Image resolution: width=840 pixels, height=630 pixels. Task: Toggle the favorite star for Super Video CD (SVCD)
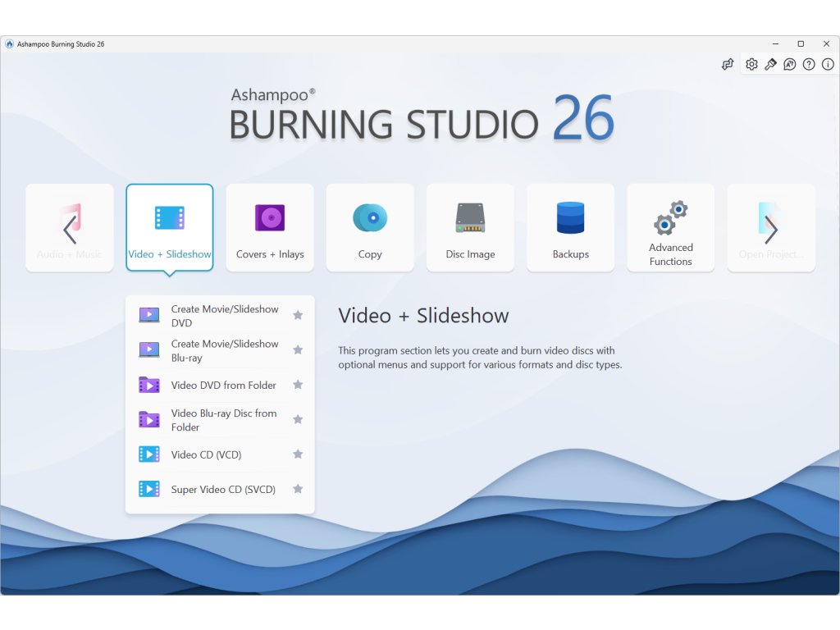(x=298, y=489)
